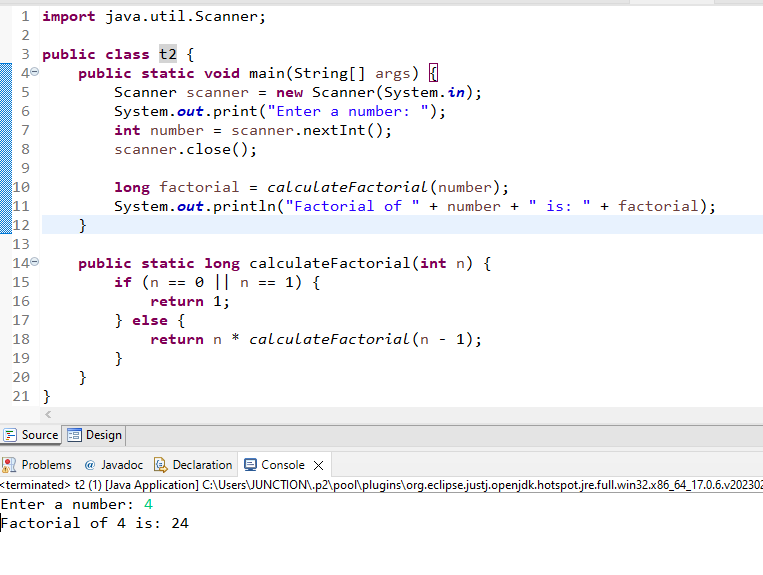763x575 pixels.
Task: Click line number 21 in gutter
Action: [x=21, y=395]
